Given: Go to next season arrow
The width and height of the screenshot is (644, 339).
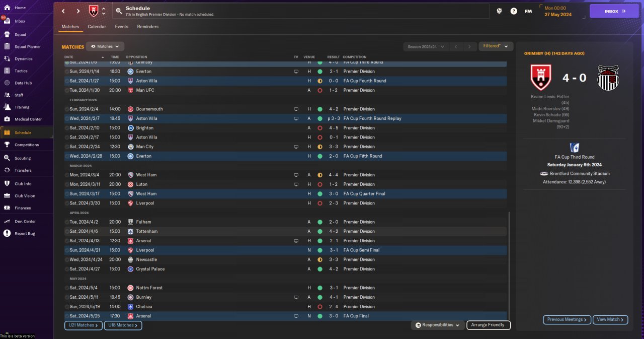Looking at the screenshot, I should pos(469,46).
